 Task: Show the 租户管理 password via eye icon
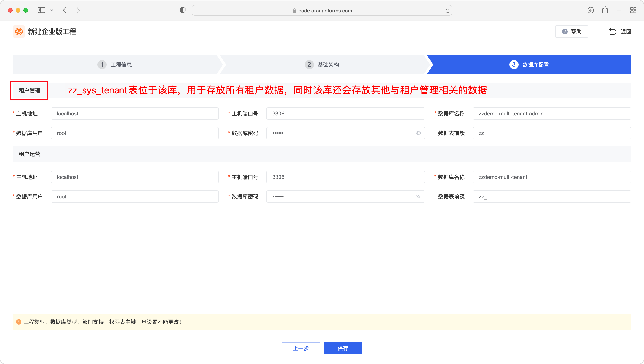click(x=418, y=133)
